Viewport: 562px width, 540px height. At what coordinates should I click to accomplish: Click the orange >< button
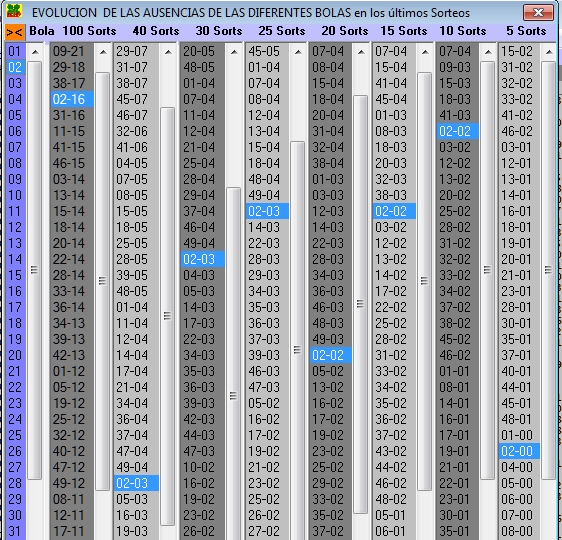[x=15, y=32]
